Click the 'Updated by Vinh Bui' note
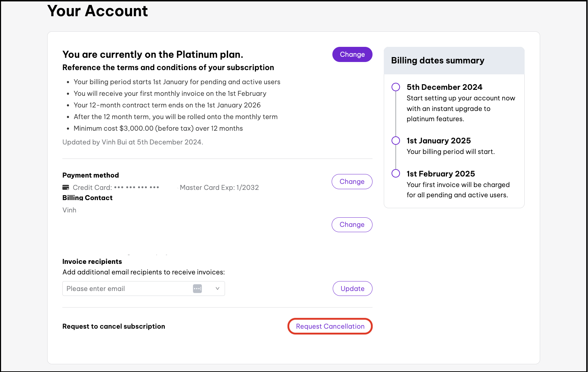 pos(133,142)
